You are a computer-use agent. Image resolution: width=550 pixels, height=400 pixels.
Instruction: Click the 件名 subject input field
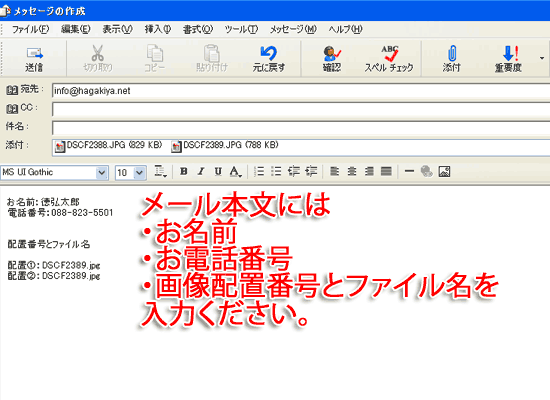point(301,128)
